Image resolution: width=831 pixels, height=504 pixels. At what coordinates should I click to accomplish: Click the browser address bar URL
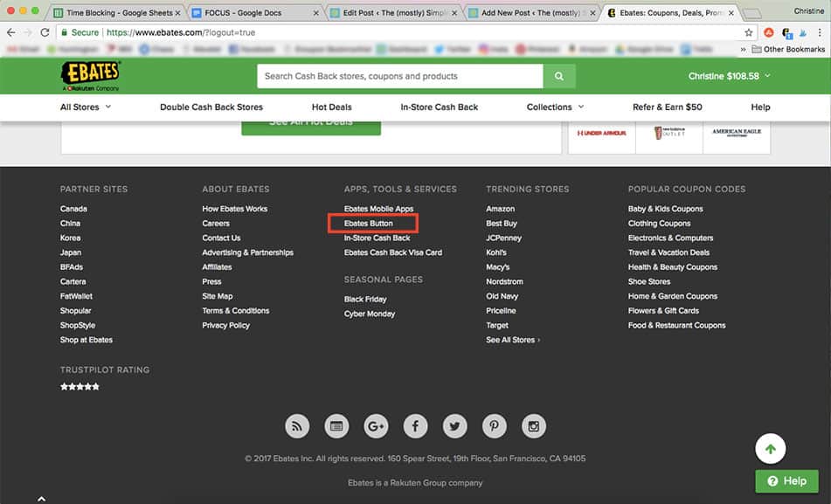tap(181, 32)
